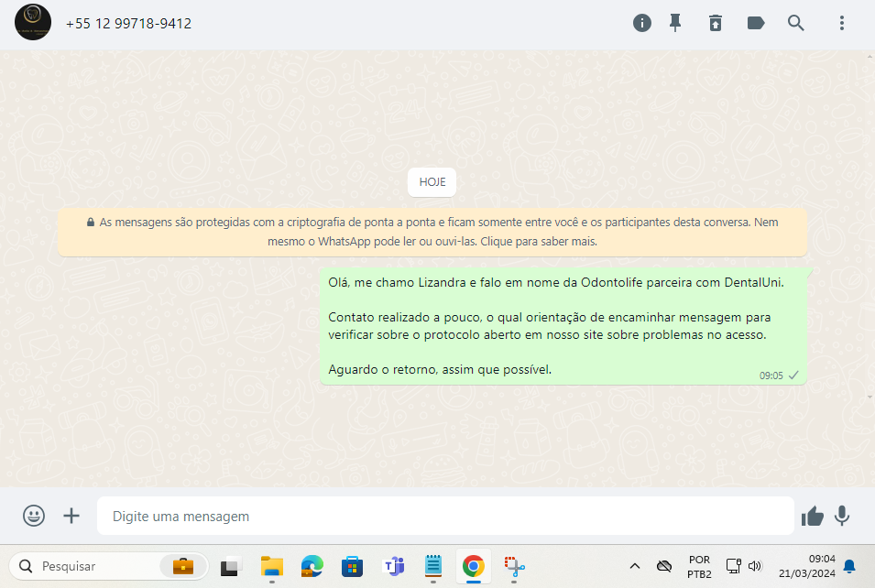Send a thumbs-up reaction

coord(813,516)
